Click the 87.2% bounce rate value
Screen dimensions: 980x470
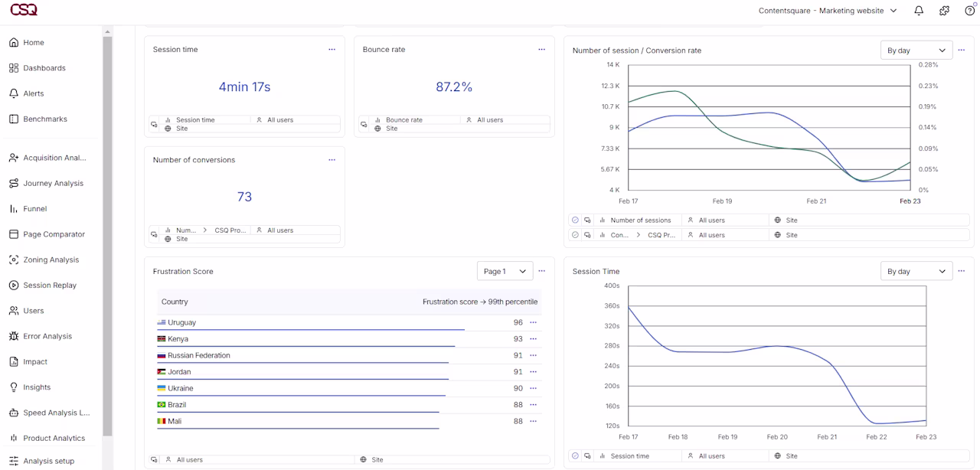(x=454, y=87)
